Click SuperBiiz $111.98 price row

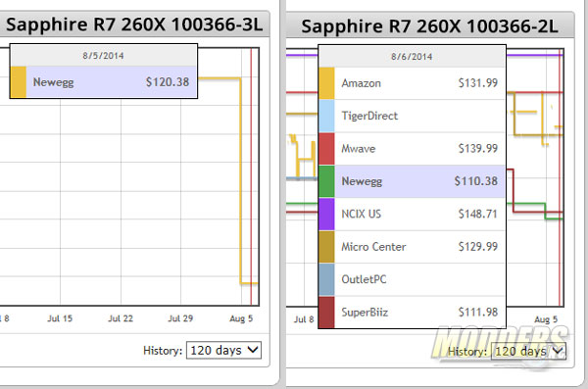click(412, 313)
